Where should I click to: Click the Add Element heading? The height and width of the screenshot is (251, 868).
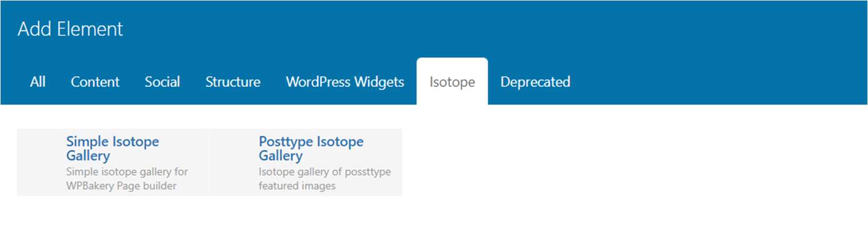[x=70, y=29]
